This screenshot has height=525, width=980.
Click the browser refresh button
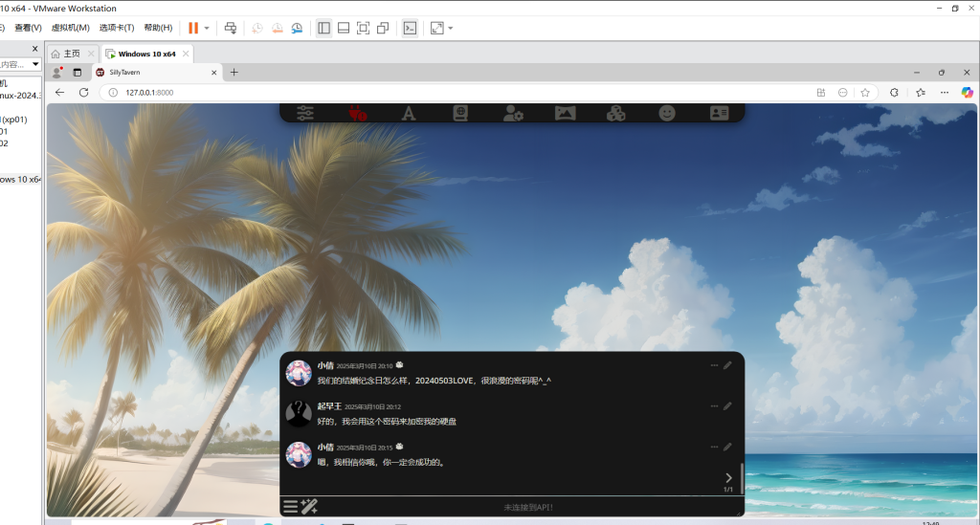(x=83, y=93)
